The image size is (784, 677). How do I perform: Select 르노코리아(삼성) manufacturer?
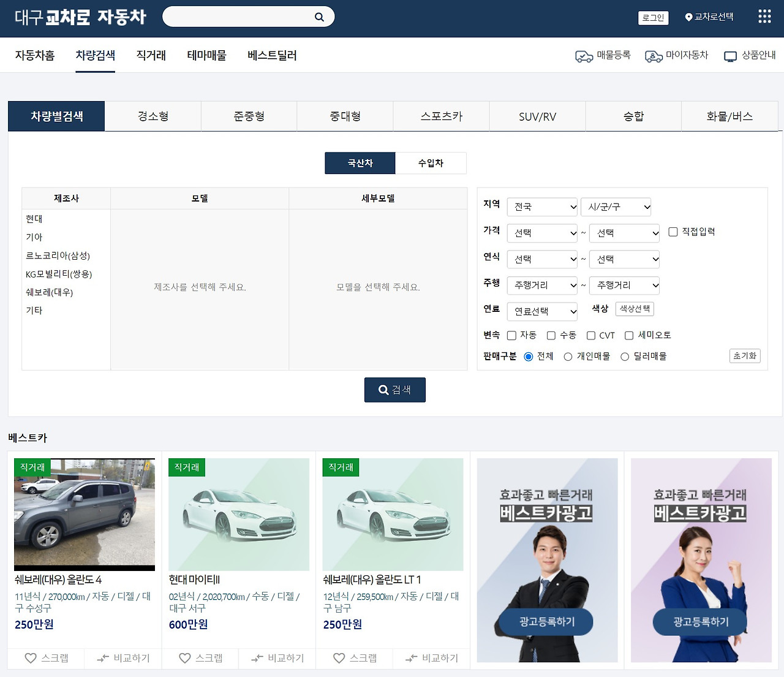(58, 255)
